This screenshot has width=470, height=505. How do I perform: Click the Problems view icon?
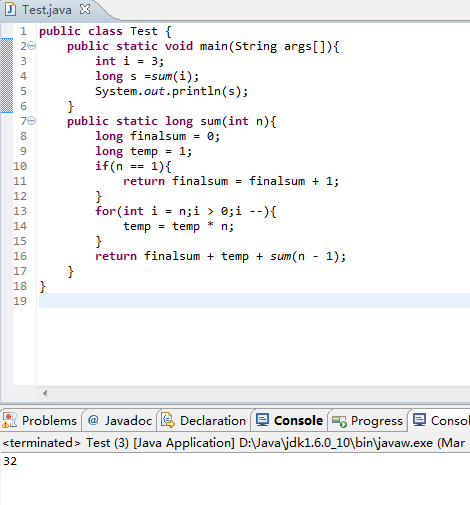[x=9, y=420]
